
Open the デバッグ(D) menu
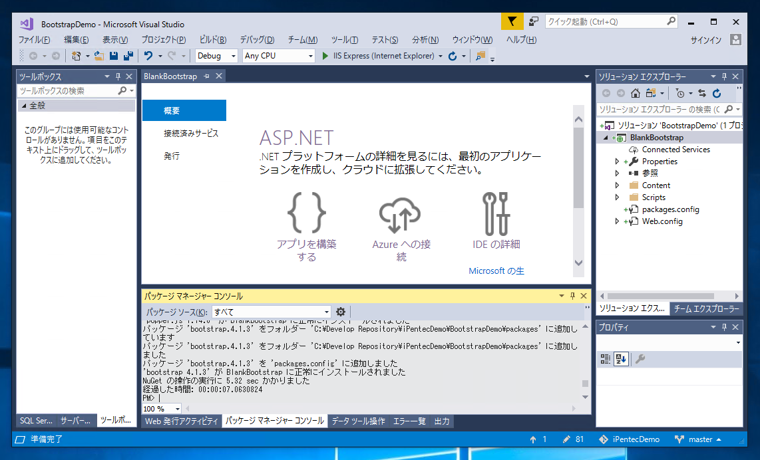tap(257, 40)
